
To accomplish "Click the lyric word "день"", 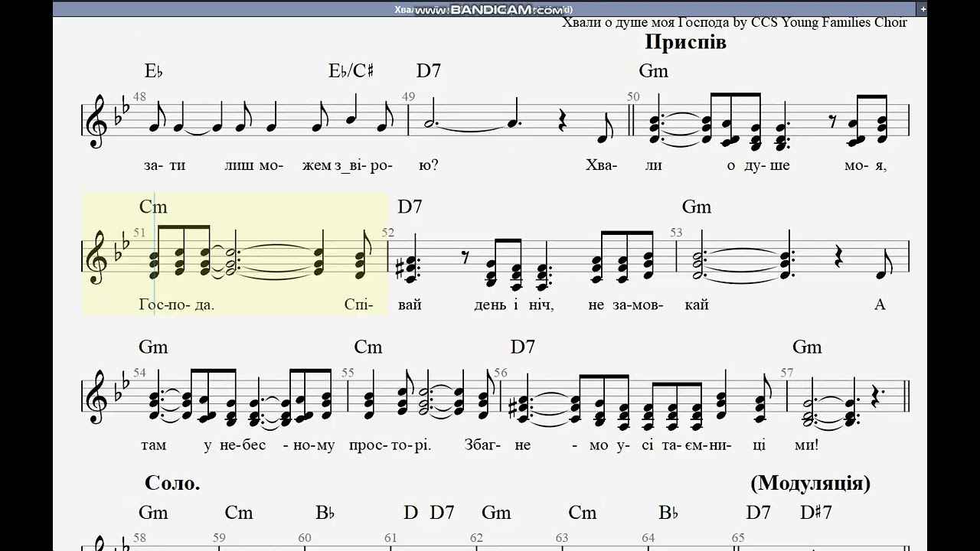I will (x=492, y=305).
